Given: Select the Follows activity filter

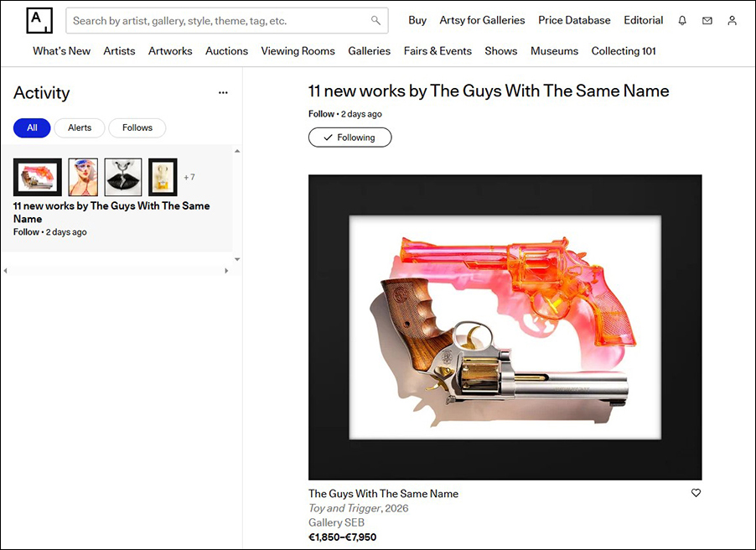Looking at the screenshot, I should pyautogui.click(x=137, y=127).
